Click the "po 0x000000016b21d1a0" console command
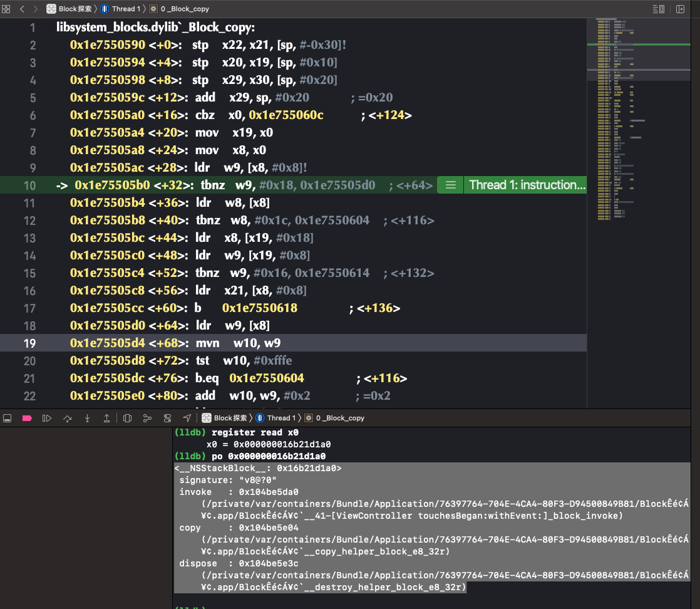This screenshot has height=609, width=700. point(269,456)
